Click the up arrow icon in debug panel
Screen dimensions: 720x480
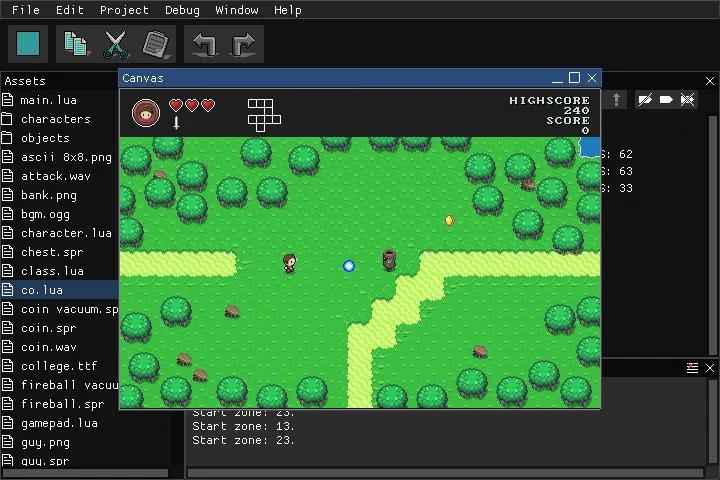[617, 99]
